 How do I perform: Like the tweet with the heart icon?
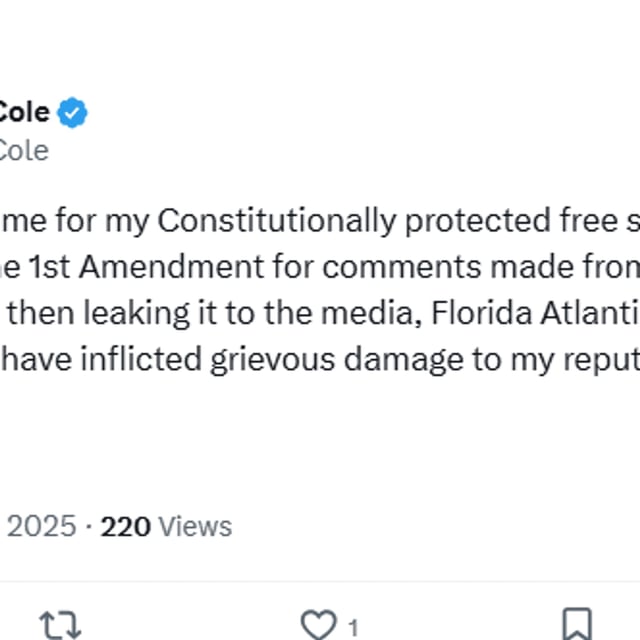point(318,625)
